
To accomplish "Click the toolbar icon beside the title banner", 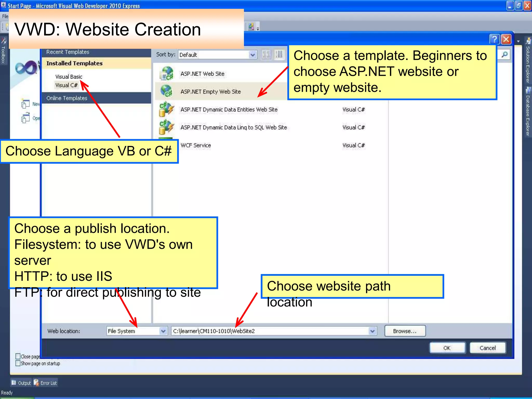I will click(x=251, y=26).
